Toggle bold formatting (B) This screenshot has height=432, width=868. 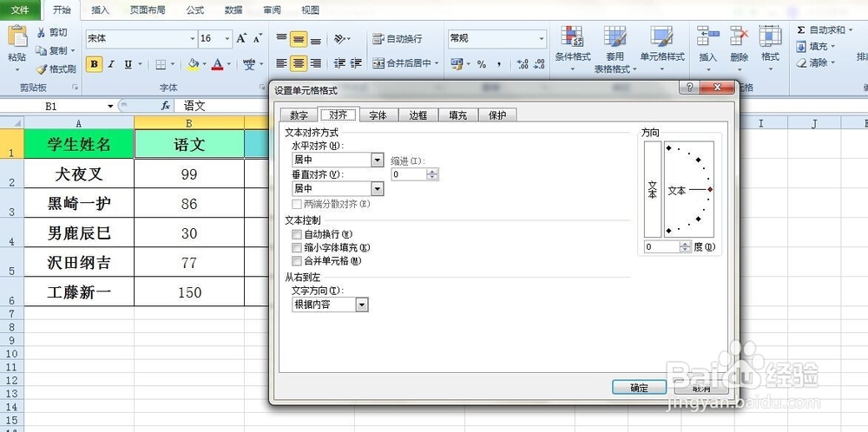[x=94, y=64]
